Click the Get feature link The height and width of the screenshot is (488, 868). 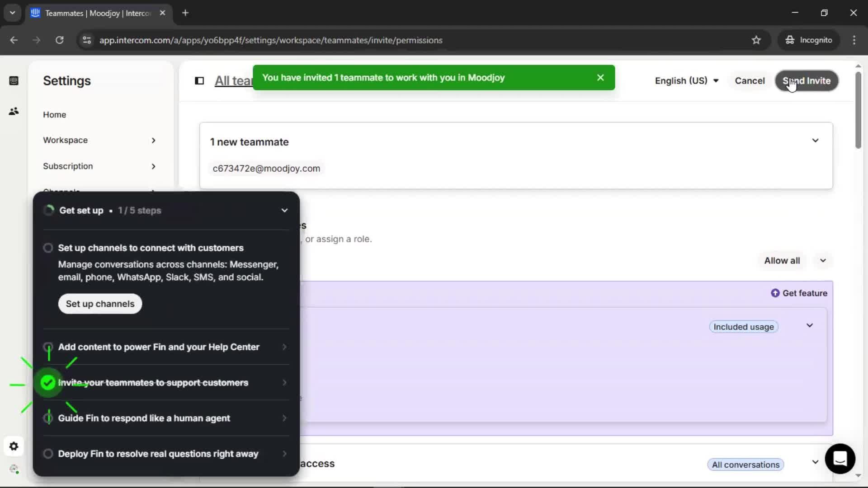tap(799, 293)
